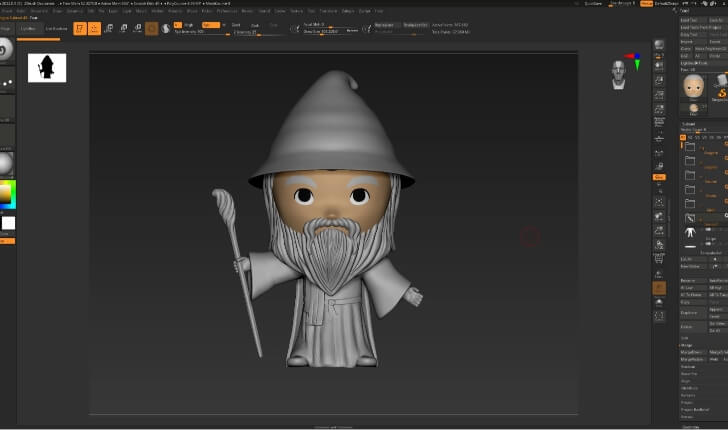The height and width of the screenshot is (430, 728).
Task: Collapse the Subtool section header
Action: click(x=689, y=124)
